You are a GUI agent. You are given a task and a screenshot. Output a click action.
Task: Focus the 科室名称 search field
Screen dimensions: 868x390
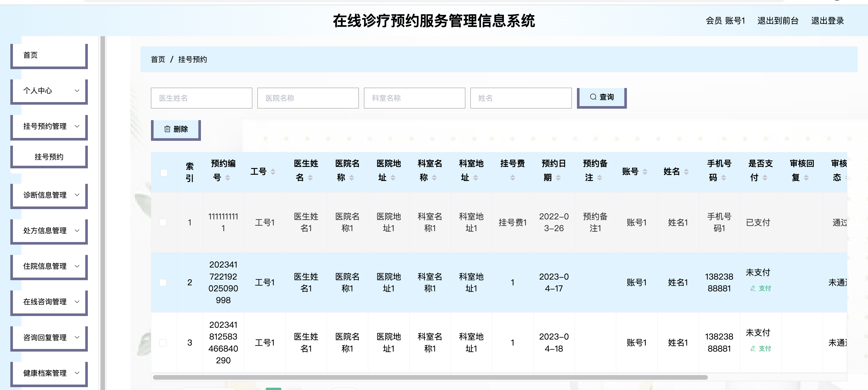pos(414,98)
